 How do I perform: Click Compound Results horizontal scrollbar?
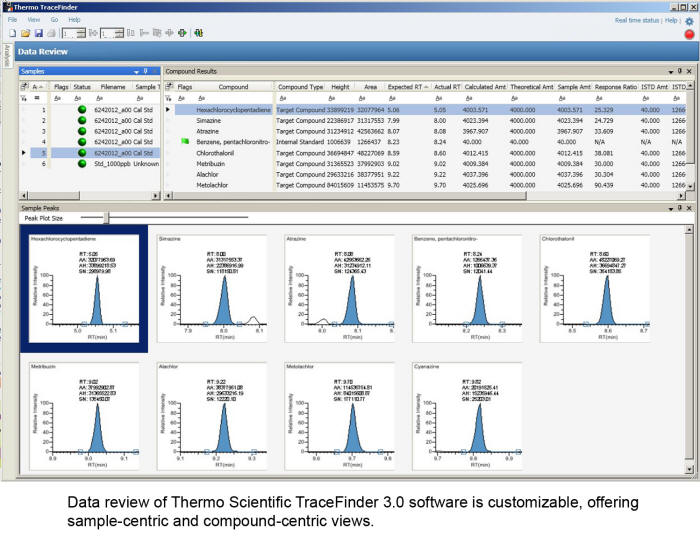pos(350,195)
